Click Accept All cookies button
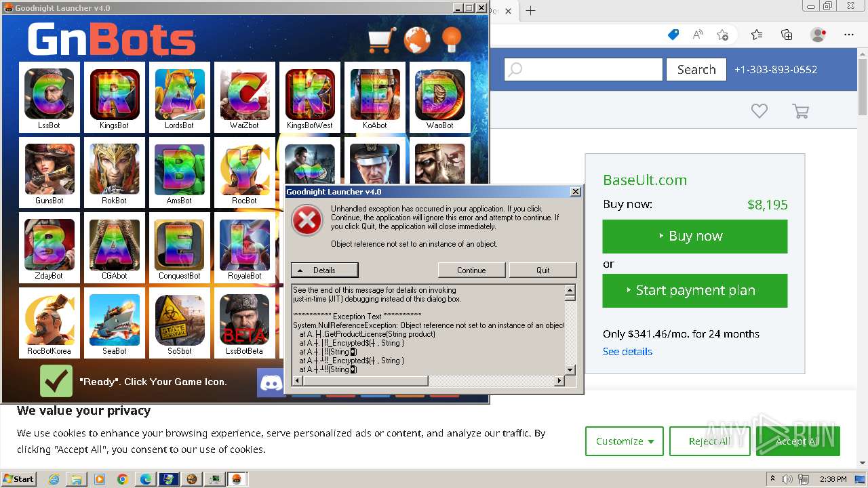 pyautogui.click(x=797, y=441)
